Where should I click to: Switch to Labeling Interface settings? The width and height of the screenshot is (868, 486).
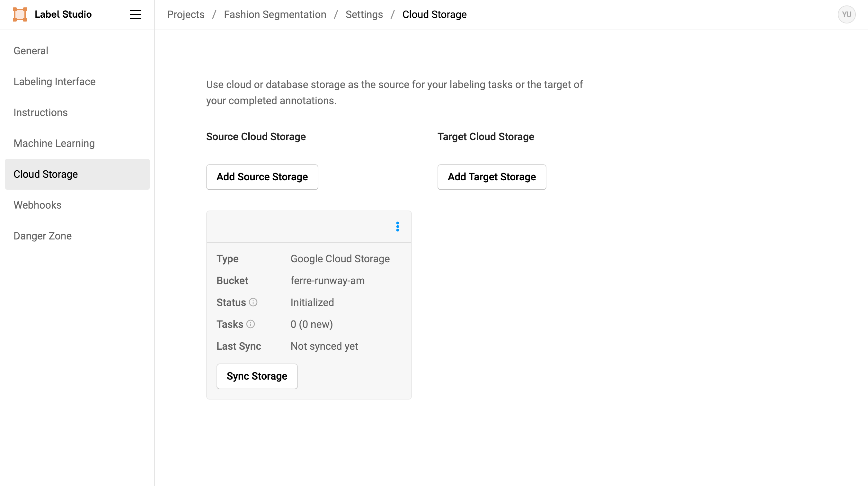(54, 82)
